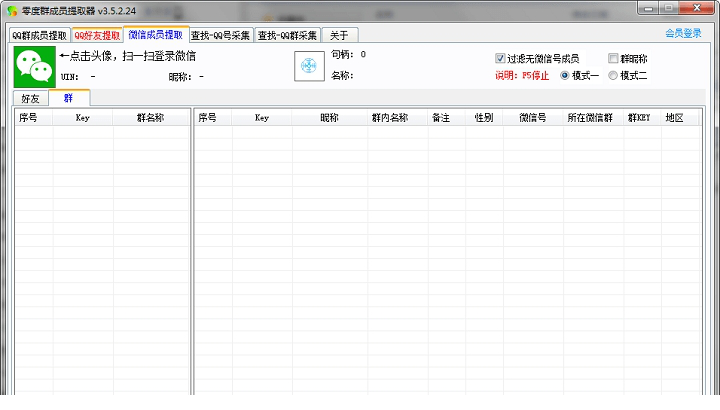Click the window finder crosshair icon
This screenshot has height=410, width=720.
(x=309, y=66)
